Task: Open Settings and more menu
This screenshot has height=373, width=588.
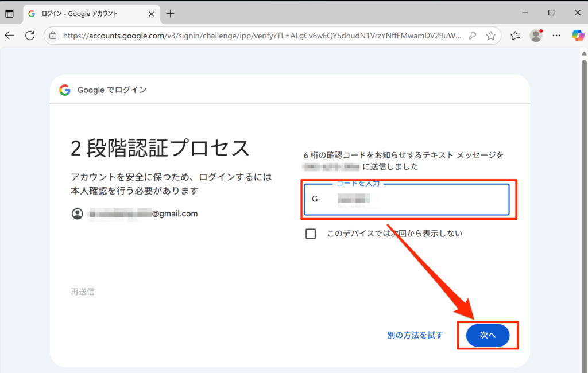Action: 556,36
